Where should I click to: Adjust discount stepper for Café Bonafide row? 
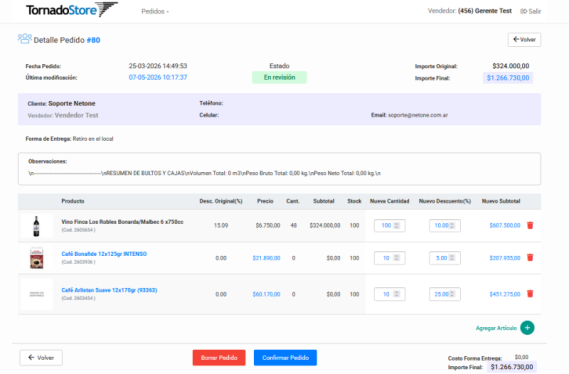tap(452, 258)
